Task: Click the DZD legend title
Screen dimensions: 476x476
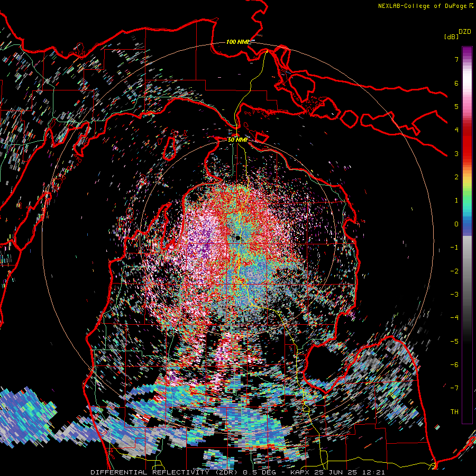Action: pos(465,32)
